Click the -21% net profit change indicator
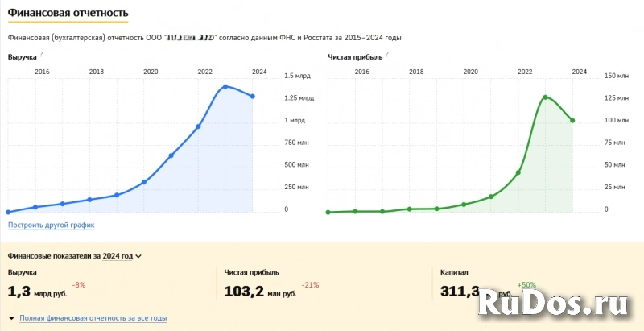The height and width of the screenshot is (331, 644). click(x=309, y=285)
